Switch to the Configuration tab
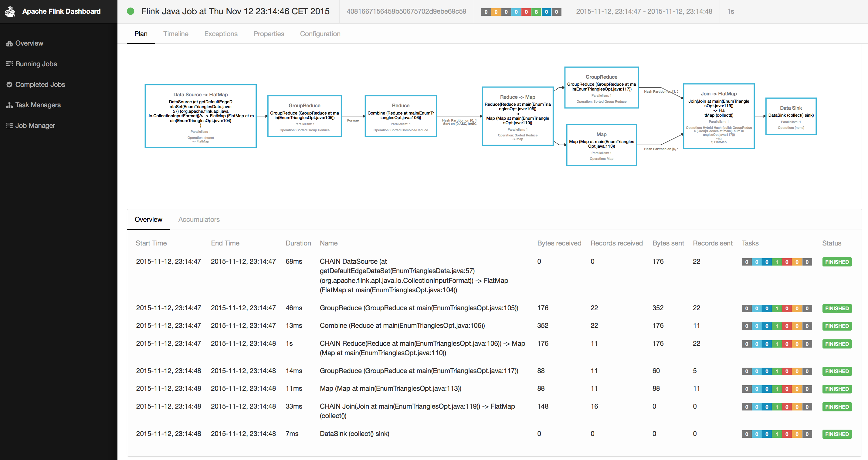 [320, 34]
